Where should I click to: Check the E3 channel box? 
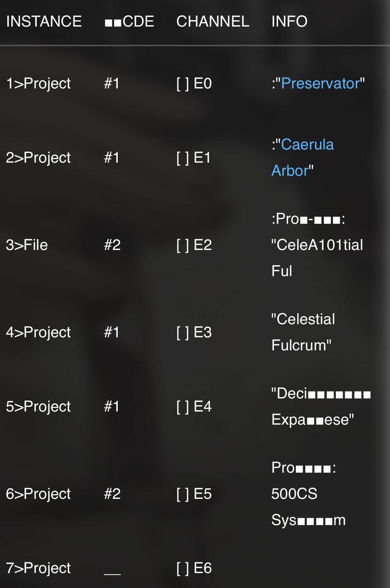[182, 333]
